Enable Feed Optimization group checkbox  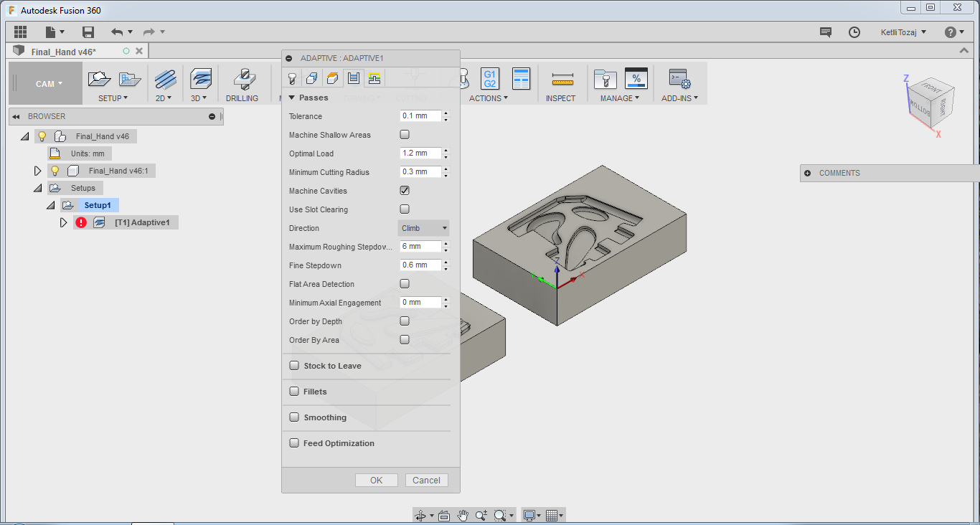[x=294, y=443]
